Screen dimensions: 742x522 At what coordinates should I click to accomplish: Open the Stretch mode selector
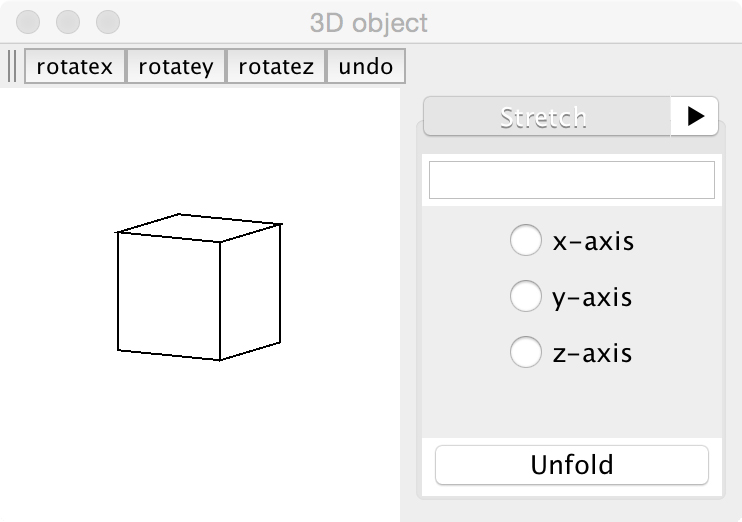tap(546, 116)
